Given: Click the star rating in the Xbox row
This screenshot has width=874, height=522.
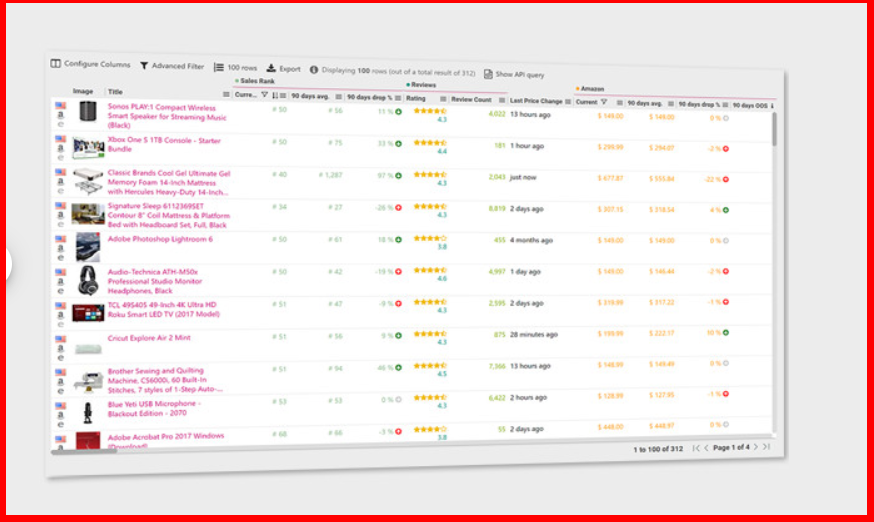Looking at the screenshot, I should click(x=430, y=143).
